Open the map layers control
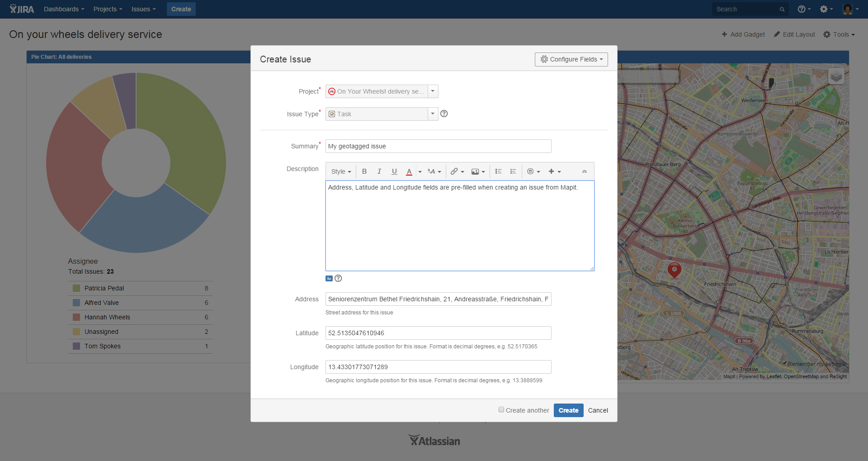The image size is (868, 461). (835, 76)
